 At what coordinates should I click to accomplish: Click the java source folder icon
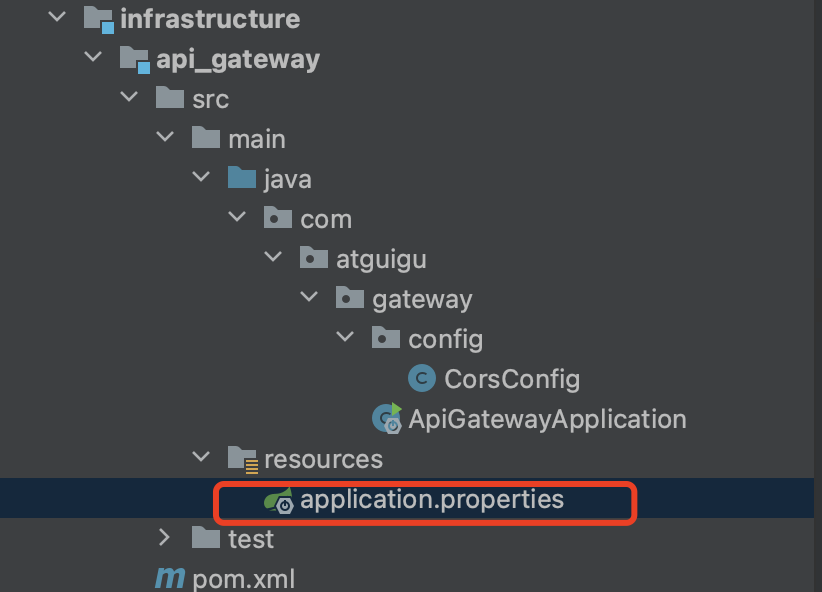tap(240, 178)
